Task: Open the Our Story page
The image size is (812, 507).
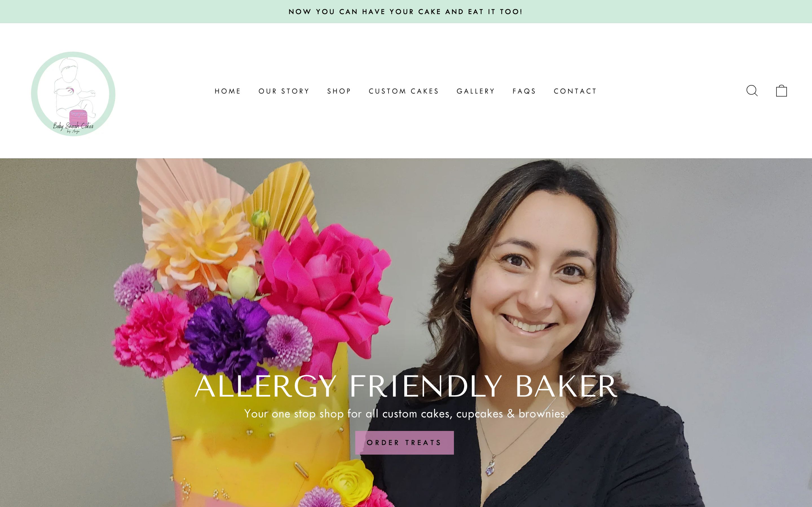Action: 284,91
